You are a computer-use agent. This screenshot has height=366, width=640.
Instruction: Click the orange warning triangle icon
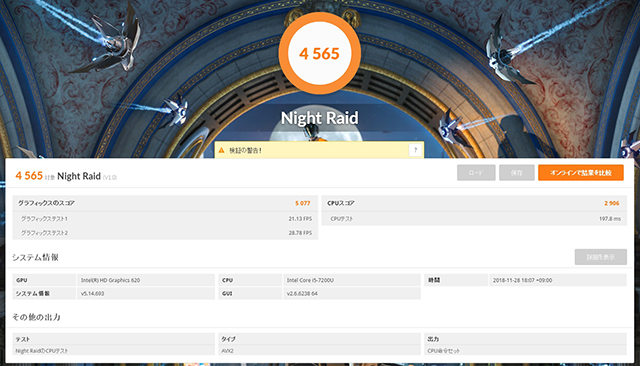[221, 150]
